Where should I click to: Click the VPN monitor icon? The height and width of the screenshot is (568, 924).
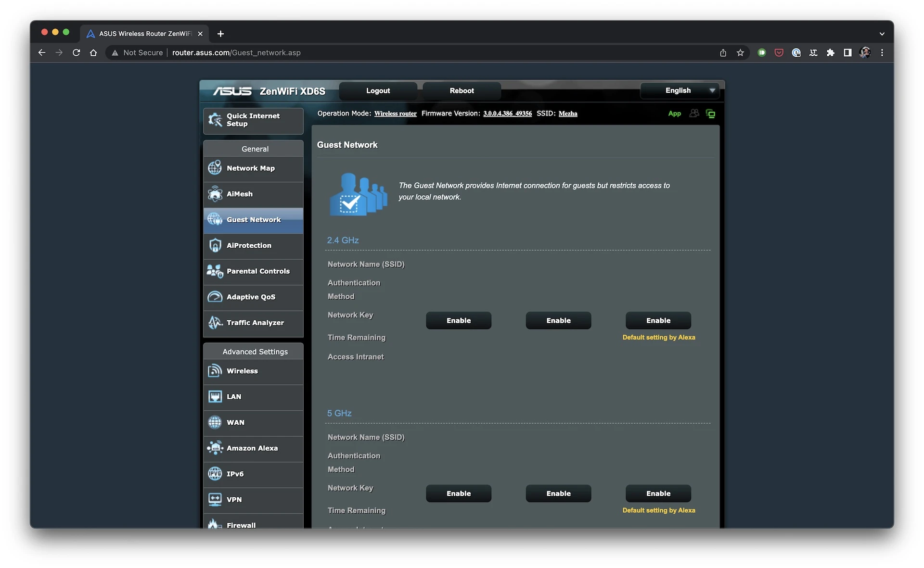pos(215,499)
